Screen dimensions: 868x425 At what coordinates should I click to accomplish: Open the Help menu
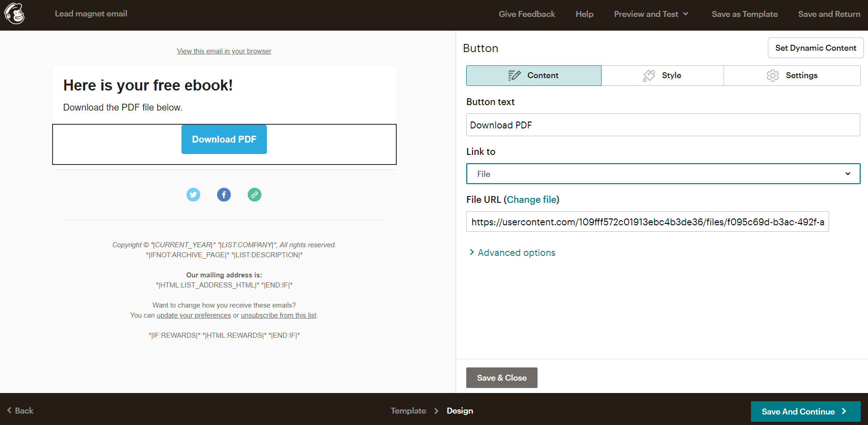click(584, 14)
